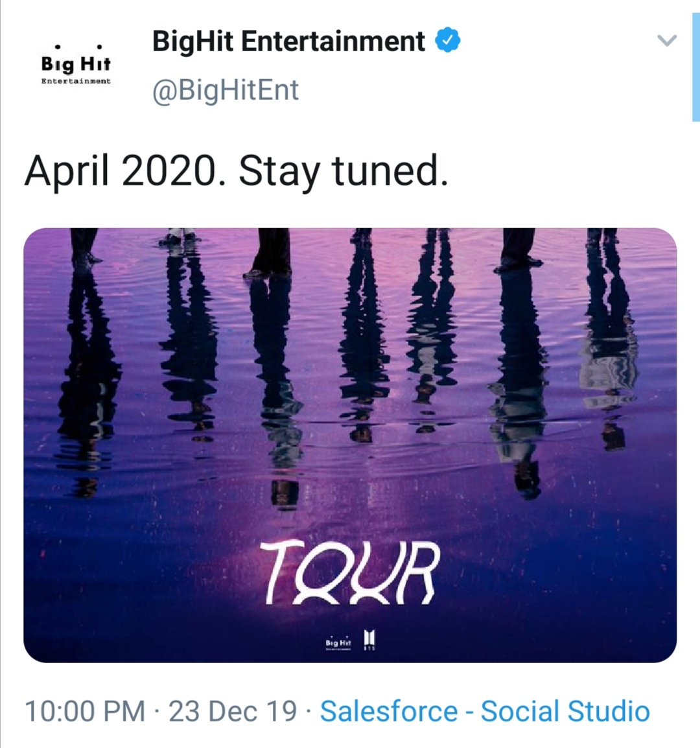Click the blue scrollbar at right edge
700x748 pixels.
click(695, 62)
